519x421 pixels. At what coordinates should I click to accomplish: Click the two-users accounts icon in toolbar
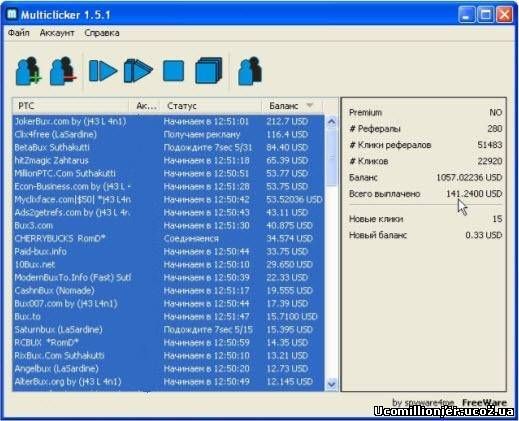tap(250, 71)
